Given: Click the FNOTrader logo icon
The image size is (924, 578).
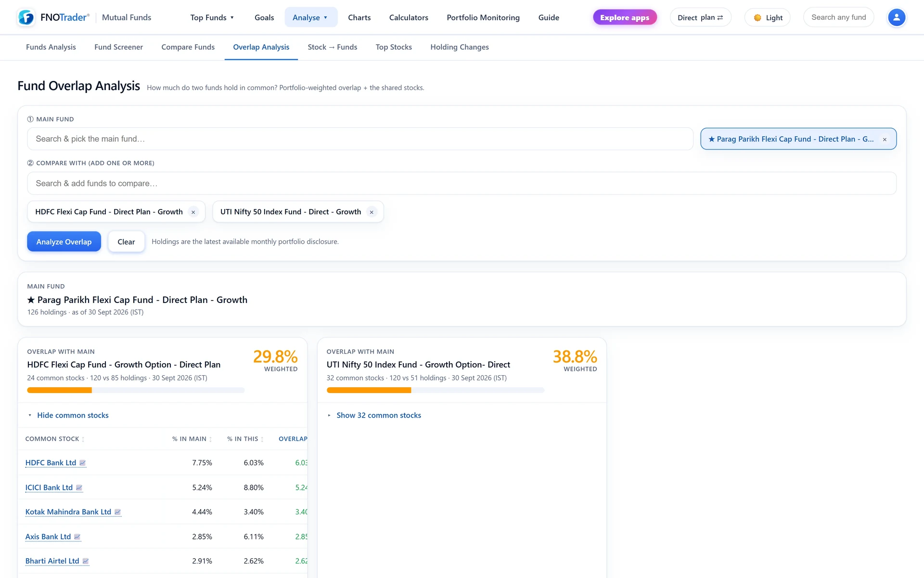Looking at the screenshot, I should 26,17.
